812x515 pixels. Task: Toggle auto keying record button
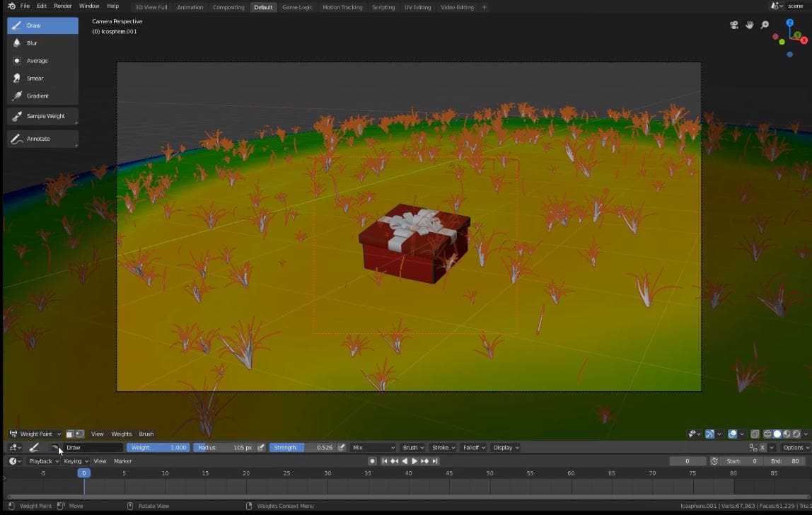[372, 461]
